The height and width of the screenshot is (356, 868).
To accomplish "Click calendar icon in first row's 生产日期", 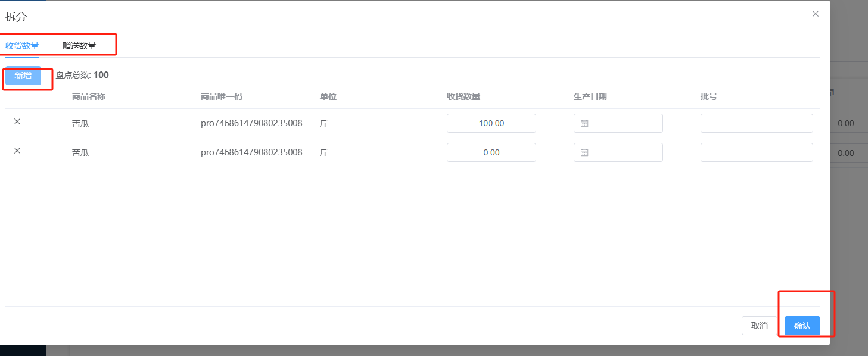I will coord(584,123).
